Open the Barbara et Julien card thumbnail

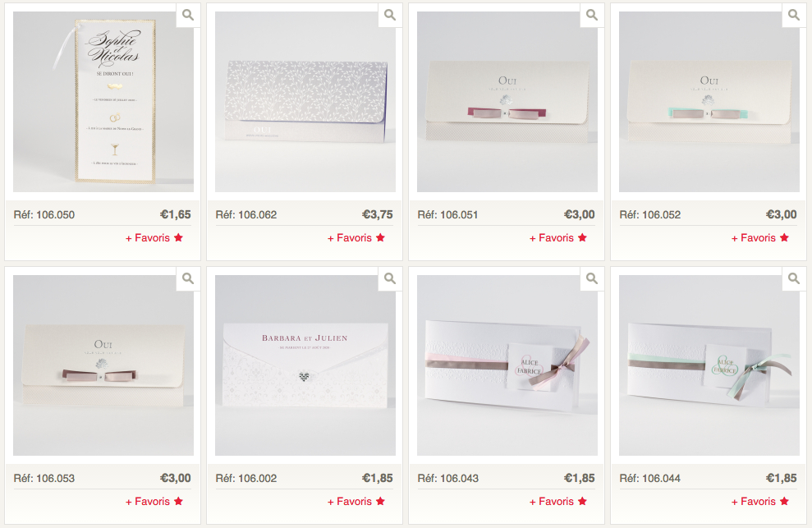tap(305, 365)
